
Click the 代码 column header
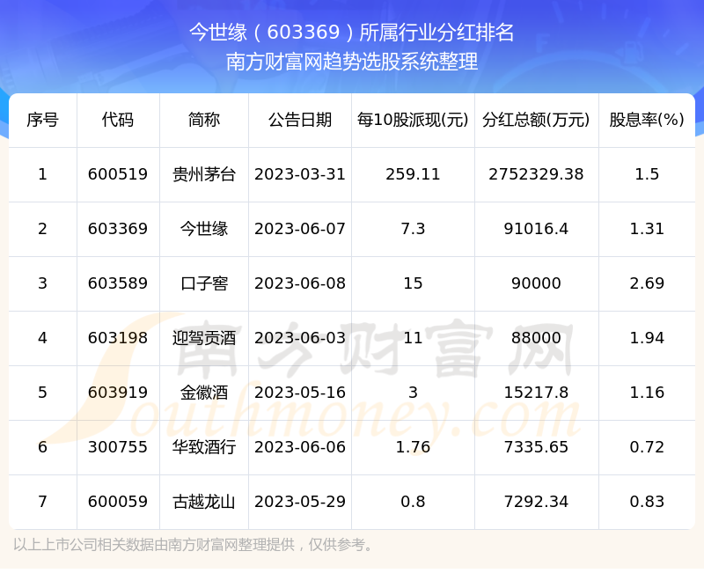(118, 120)
